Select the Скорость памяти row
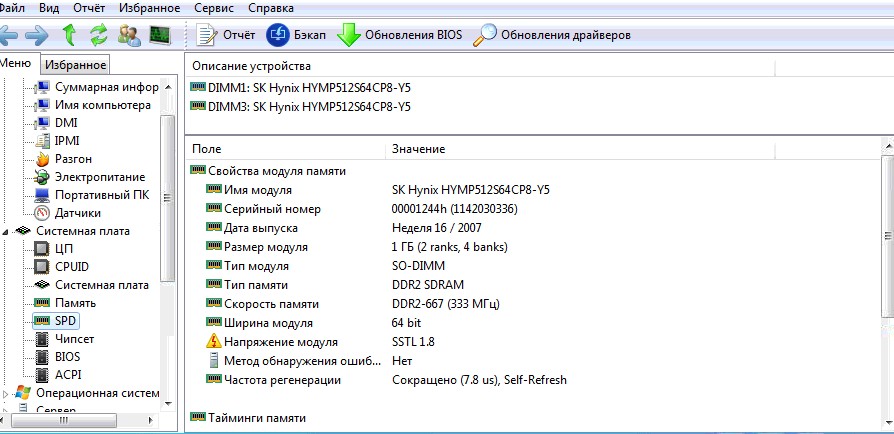 click(353, 304)
